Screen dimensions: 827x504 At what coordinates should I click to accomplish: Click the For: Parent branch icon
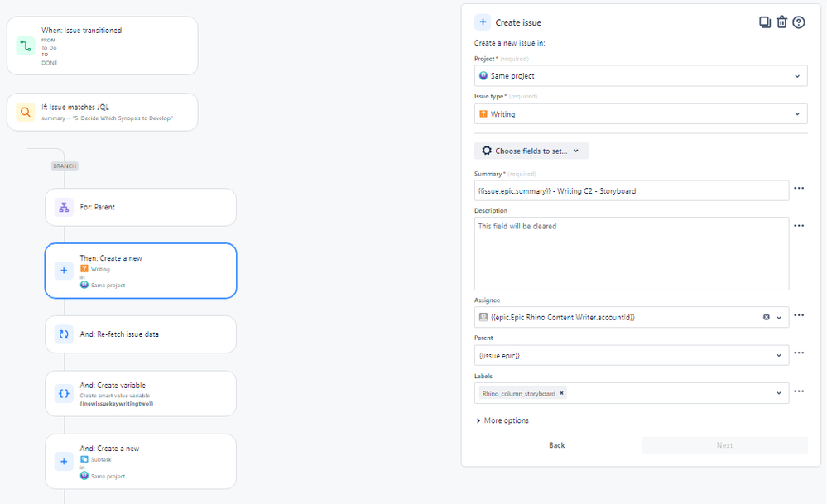click(x=64, y=207)
